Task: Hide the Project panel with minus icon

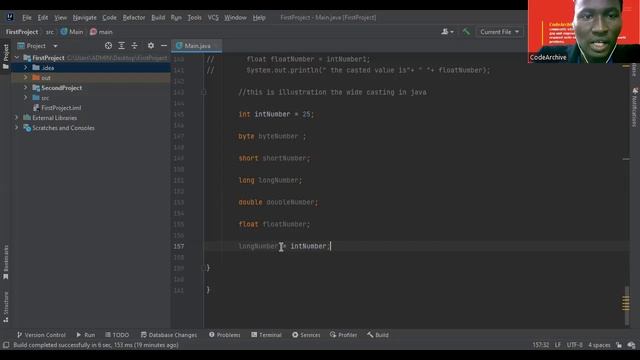Action: [164, 46]
